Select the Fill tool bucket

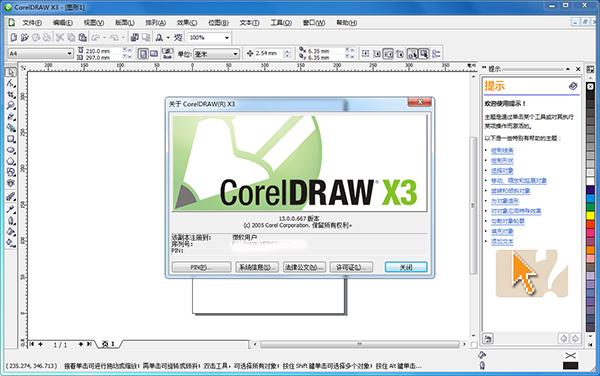click(x=11, y=231)
